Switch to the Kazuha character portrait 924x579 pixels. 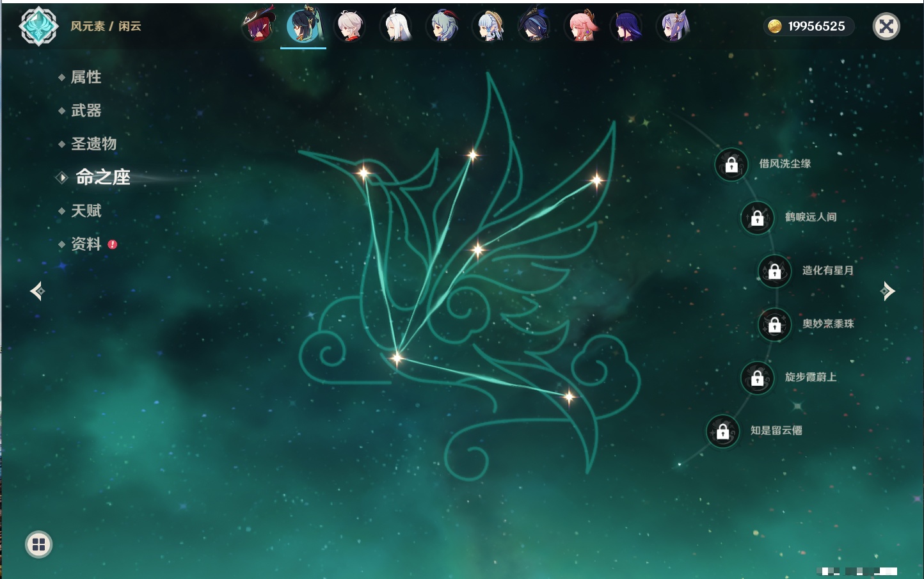coord(349,26)
